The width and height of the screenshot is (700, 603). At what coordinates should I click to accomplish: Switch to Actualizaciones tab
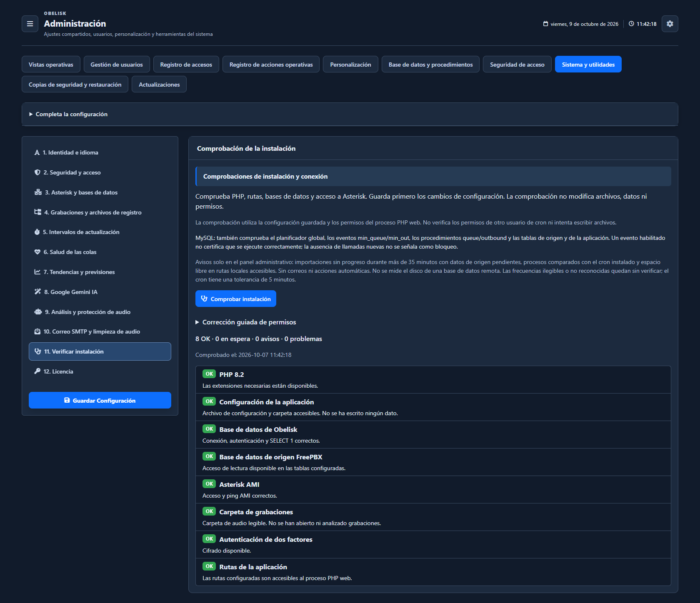159,85
